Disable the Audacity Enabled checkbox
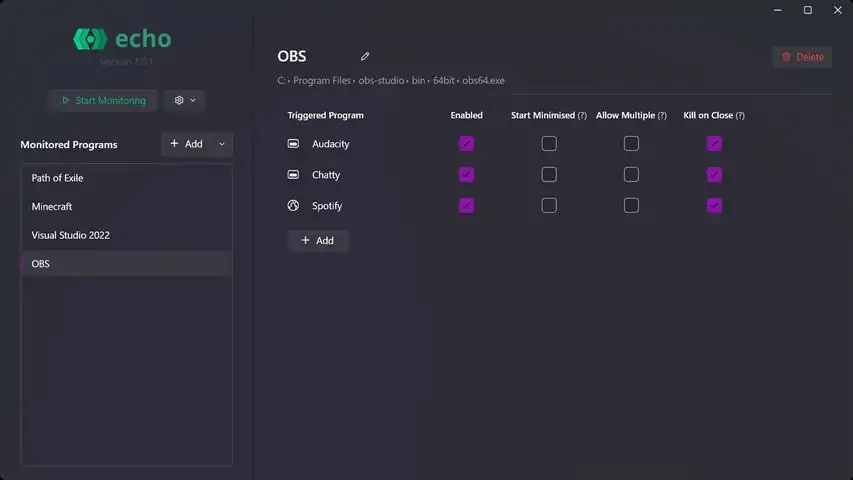The height and width of the screenshot is (480, 853). pos(466,144)
